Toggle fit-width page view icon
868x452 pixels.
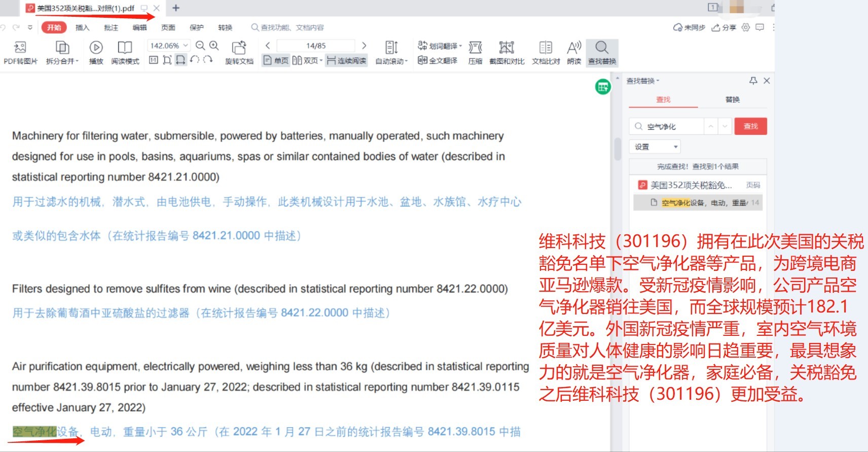[x=180, y=60]
